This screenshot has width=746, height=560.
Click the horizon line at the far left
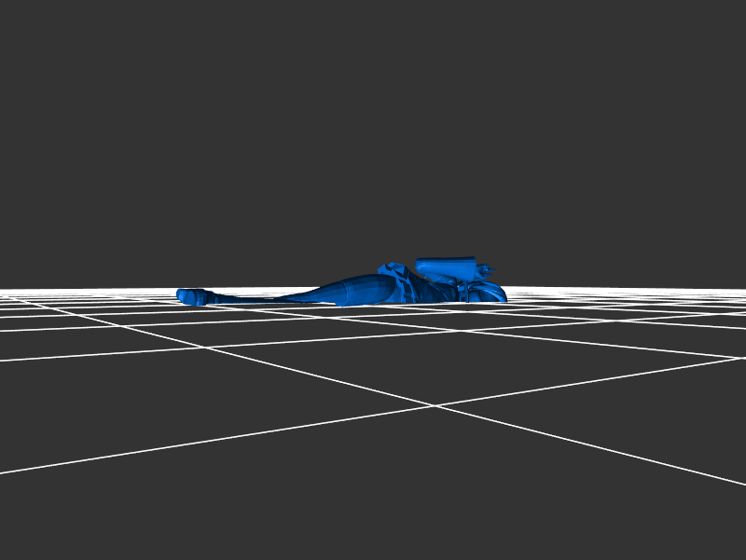(9, 291)
